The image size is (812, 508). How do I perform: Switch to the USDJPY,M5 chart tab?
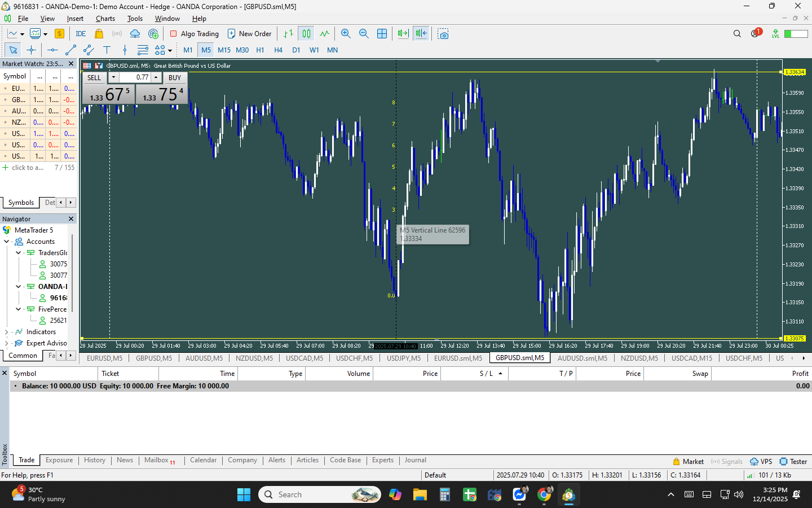(404, 358)
